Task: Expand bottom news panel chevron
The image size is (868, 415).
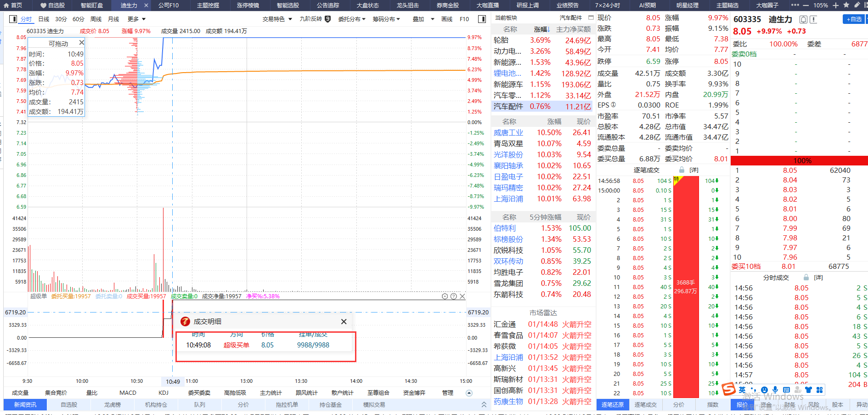Action: pyautogui.click(x=484, y=405)
